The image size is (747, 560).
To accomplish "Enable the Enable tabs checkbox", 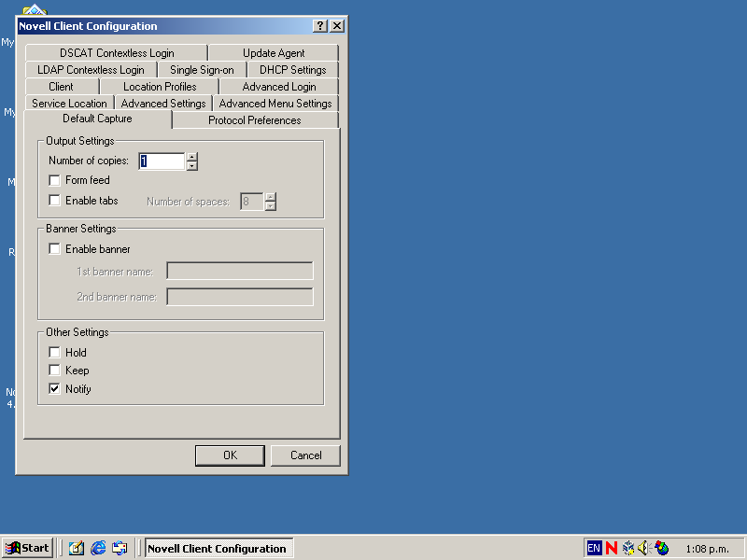I will [55, 201].
